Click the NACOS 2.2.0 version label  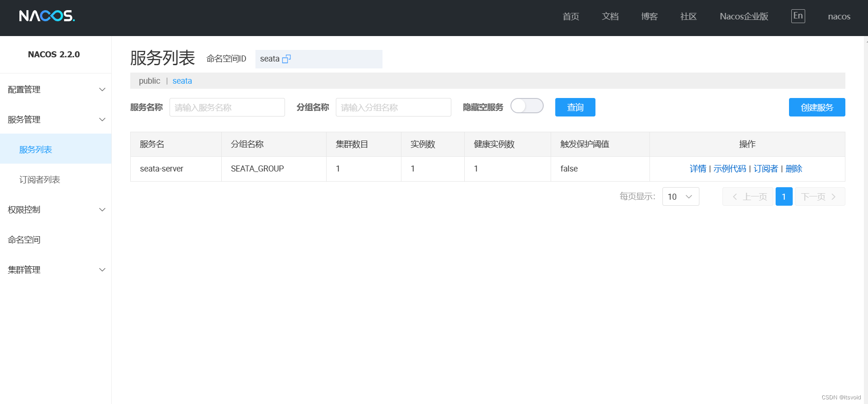54,55
